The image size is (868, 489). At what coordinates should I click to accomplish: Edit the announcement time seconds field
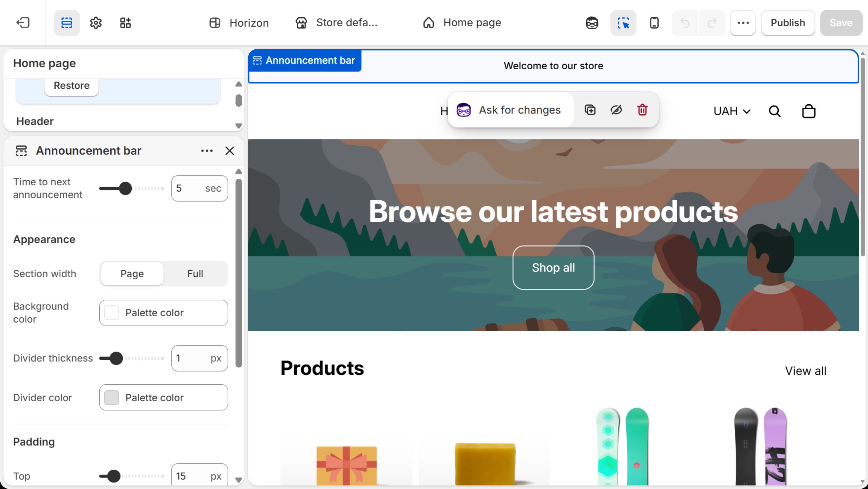pyautogui.click(x=199, y=188)
